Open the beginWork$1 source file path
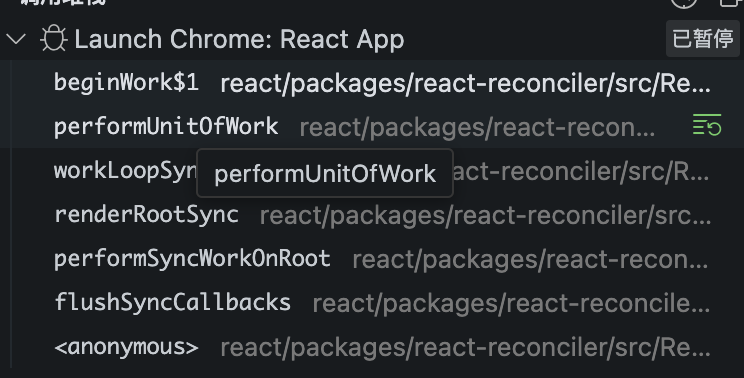744x378 pixels. click(465, 83)
